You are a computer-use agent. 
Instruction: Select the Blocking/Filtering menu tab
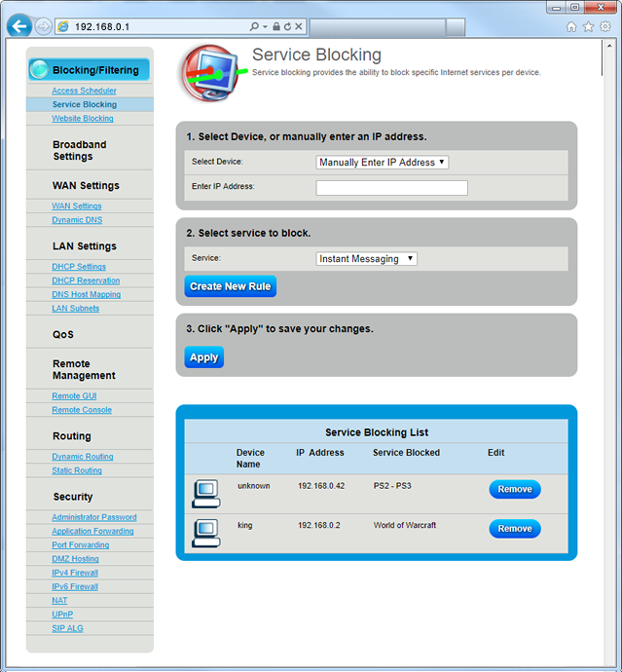[x=89, y=70]
